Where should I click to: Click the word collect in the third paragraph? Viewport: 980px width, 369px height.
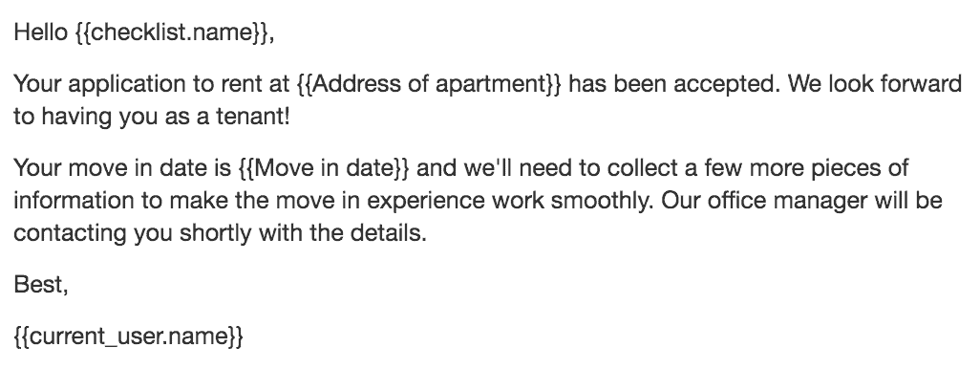tap(643, 167)
